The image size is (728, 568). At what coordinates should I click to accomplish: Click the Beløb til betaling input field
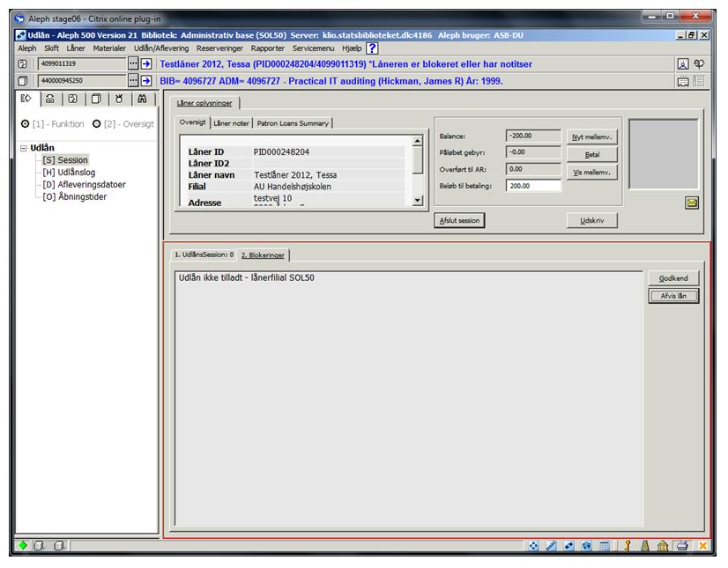pyautogui.click(x=533, y=186)
